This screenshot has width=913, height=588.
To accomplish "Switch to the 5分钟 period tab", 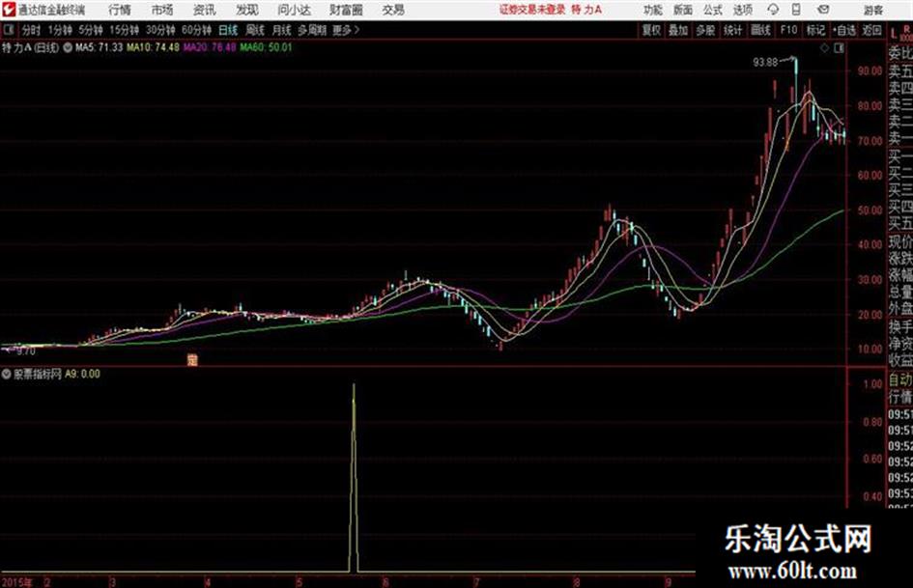I will (x=91, y=30).
